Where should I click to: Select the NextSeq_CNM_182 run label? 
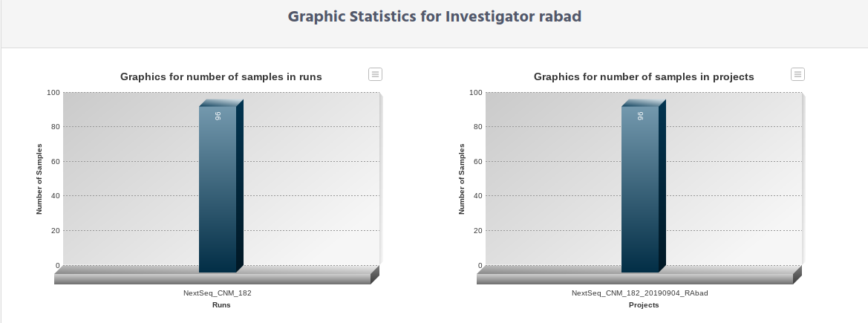tap(218, 293)
